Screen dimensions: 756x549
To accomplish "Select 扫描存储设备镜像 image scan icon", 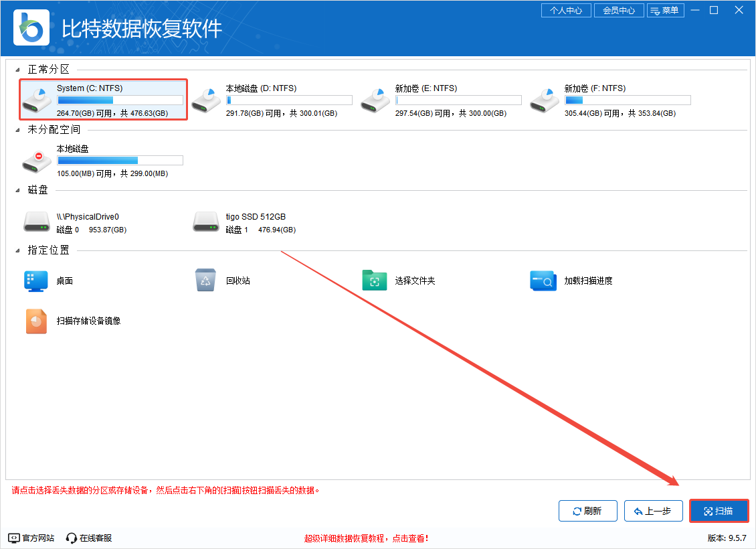I will [x=36, y=320].
